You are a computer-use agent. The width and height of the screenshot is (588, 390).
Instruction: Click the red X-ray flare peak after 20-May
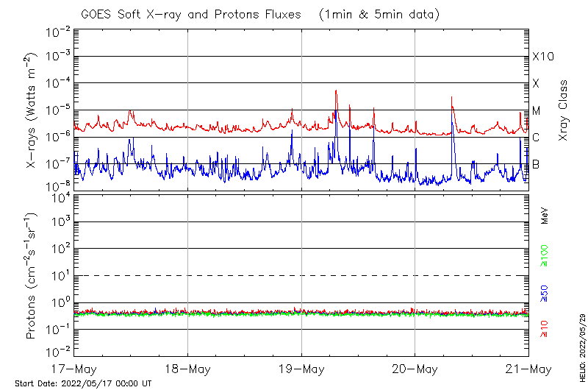[x=452, y=98]
